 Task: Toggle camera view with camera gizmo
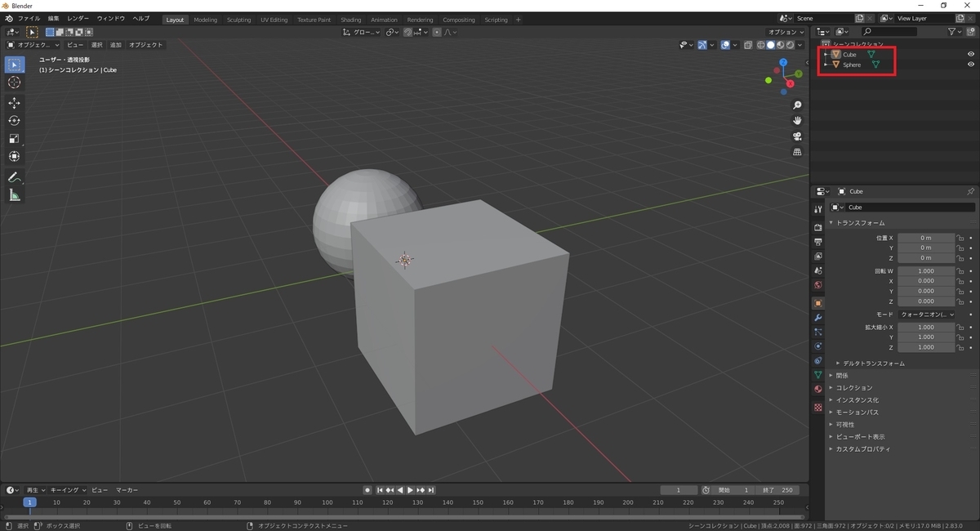pyautogui.click(x=797, y=136)
